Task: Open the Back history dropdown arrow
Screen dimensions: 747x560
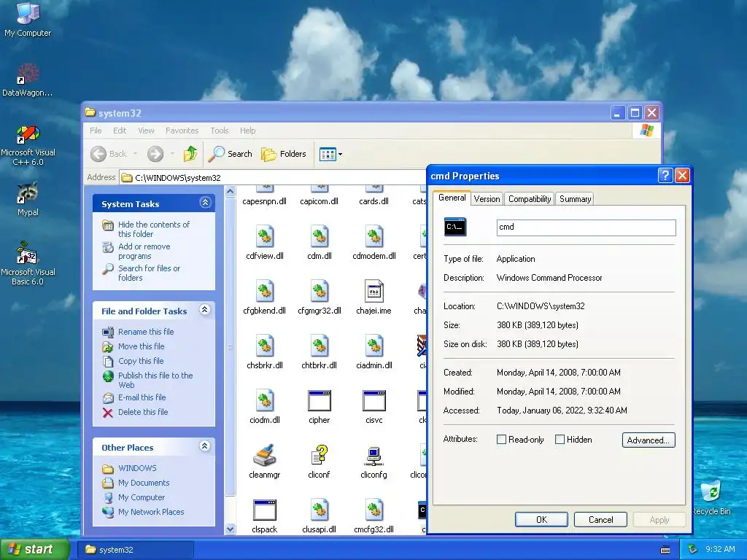Action: click(x=135, y=154)
